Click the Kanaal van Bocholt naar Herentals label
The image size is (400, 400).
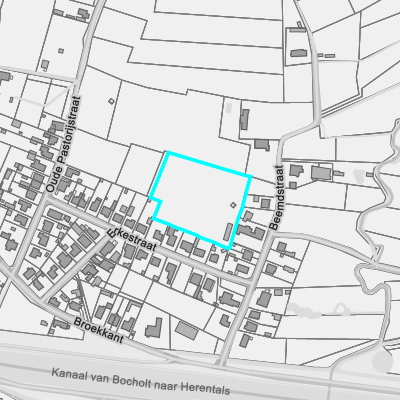pyautogui.click(x=141, y=381)
